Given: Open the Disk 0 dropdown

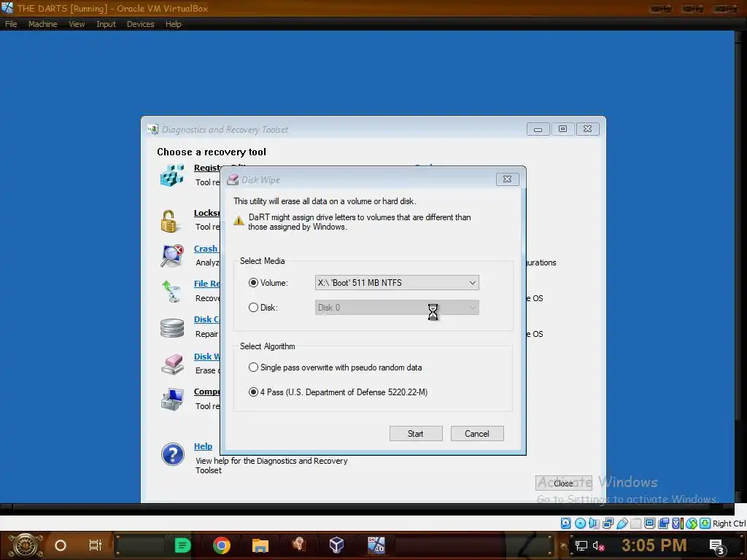Looking at the screenshot, I should (397, 308).
